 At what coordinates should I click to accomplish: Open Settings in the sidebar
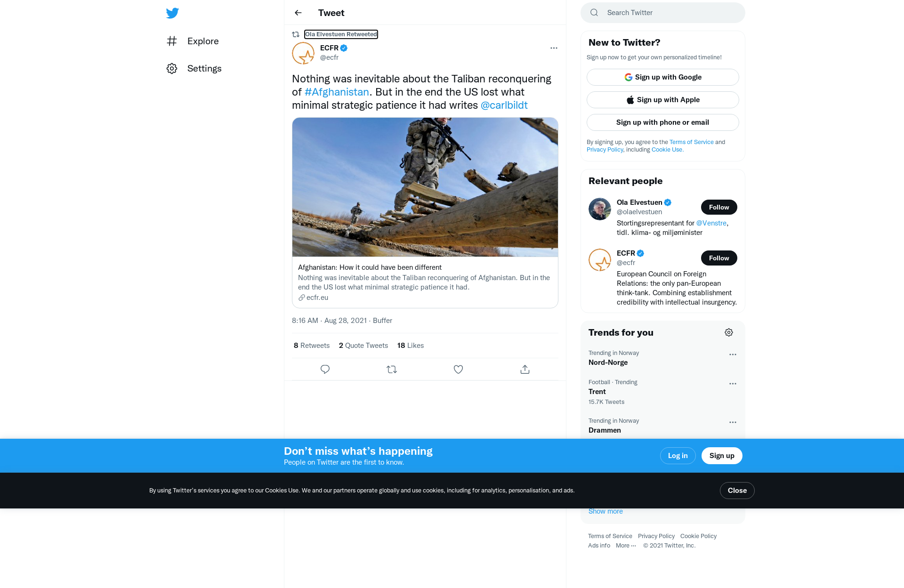(204, 68)
